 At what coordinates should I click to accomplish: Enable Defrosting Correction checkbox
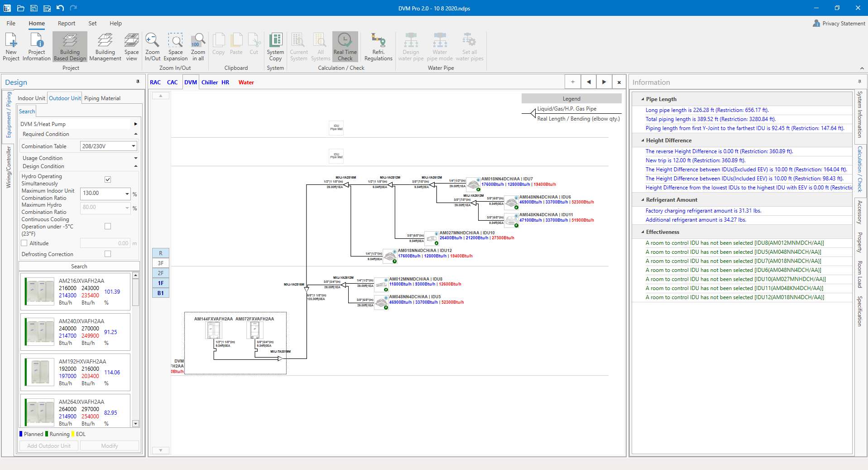click(x=108, y=254)
